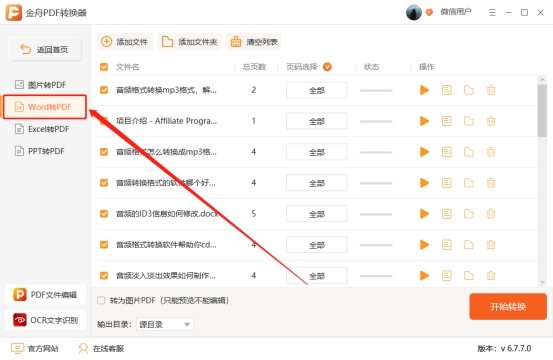The height and width of the screenshot is (360, 553).
Task: Click folder icon in 项目介绍 - Affiliate row
Action: (x=469, y=121)
